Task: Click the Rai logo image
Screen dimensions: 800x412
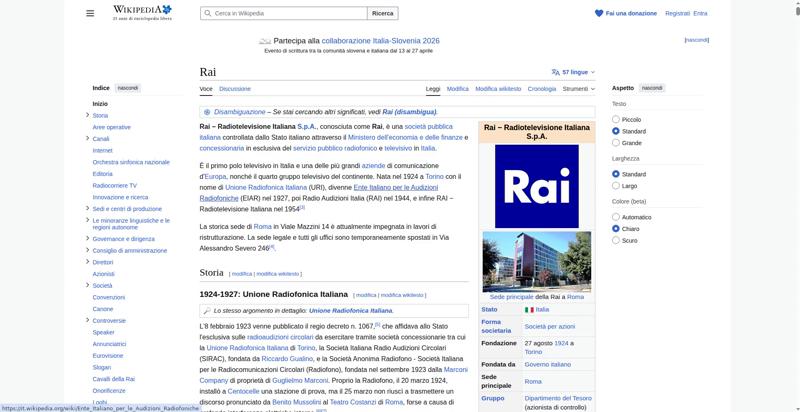Action: [536, 185]
